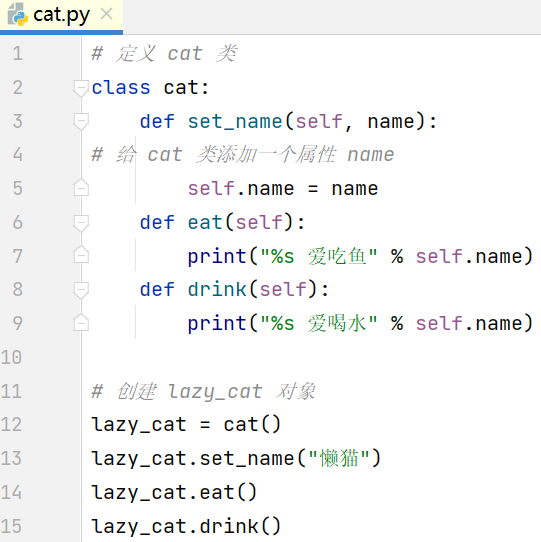Click the 'lazy_cat.drink()' call

point(186,526)
